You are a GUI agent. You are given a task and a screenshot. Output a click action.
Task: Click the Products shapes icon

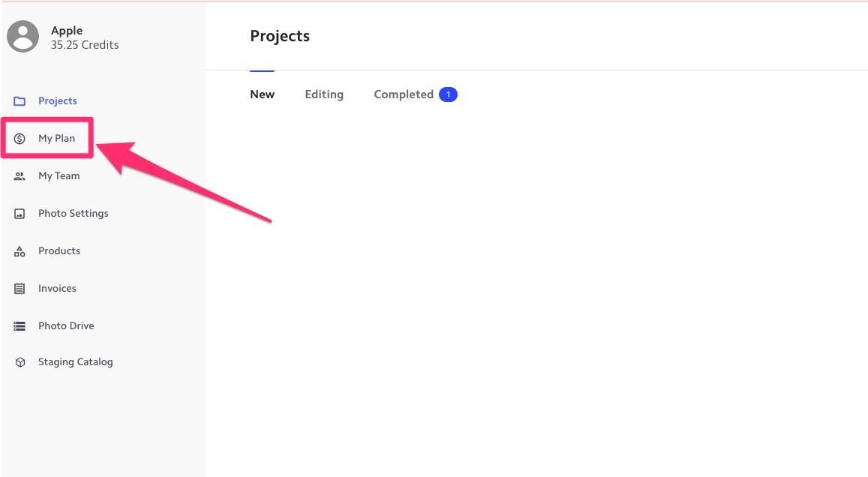coord(20,251)
